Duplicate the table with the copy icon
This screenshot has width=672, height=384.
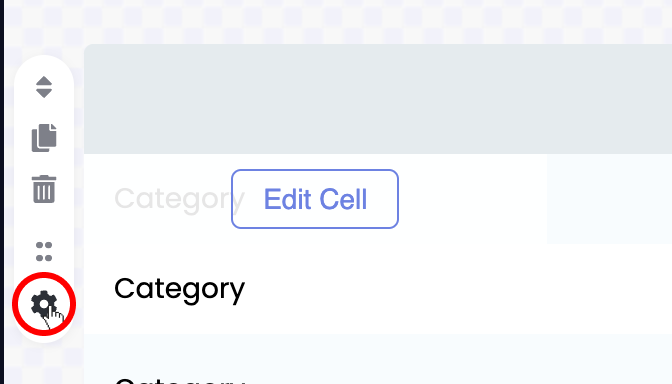pyautogui.click(x=44, y=138)
